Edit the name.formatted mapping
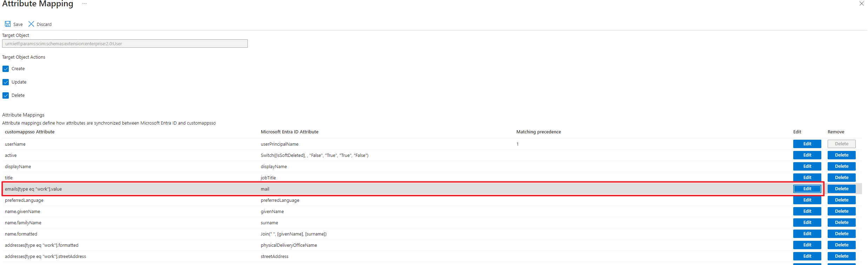868x265 pixels. click(807, 234)
